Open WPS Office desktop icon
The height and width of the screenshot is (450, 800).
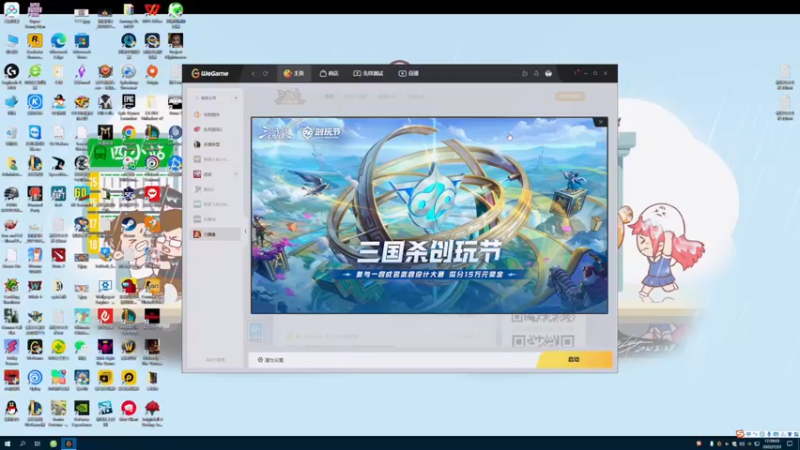[152, 14]
